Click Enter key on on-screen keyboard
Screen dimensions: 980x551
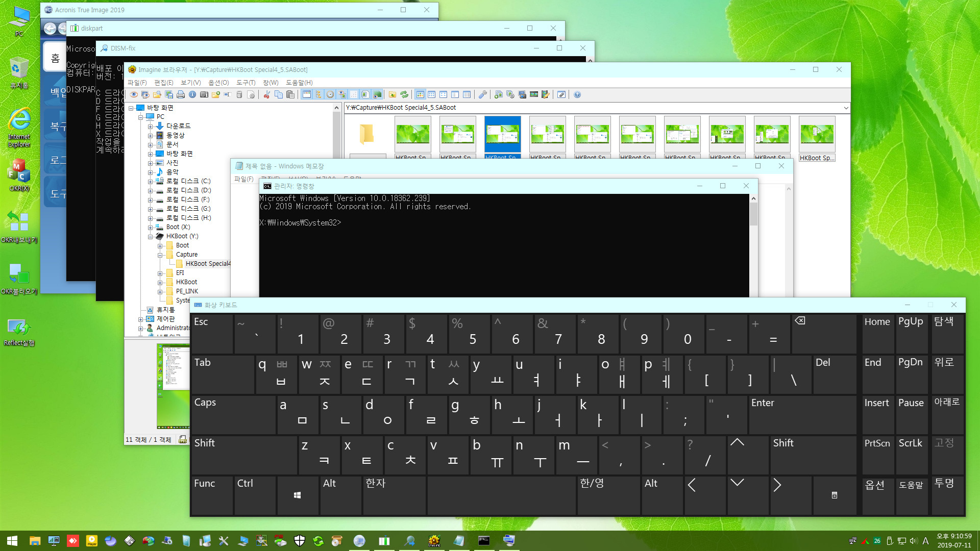pos(802,415)
